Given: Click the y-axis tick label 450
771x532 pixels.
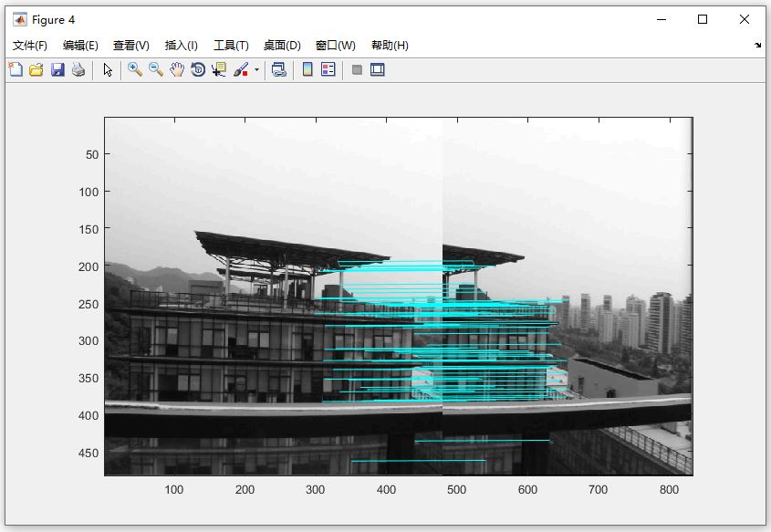Looking at the screenshot, I should [x=89, y=453].
